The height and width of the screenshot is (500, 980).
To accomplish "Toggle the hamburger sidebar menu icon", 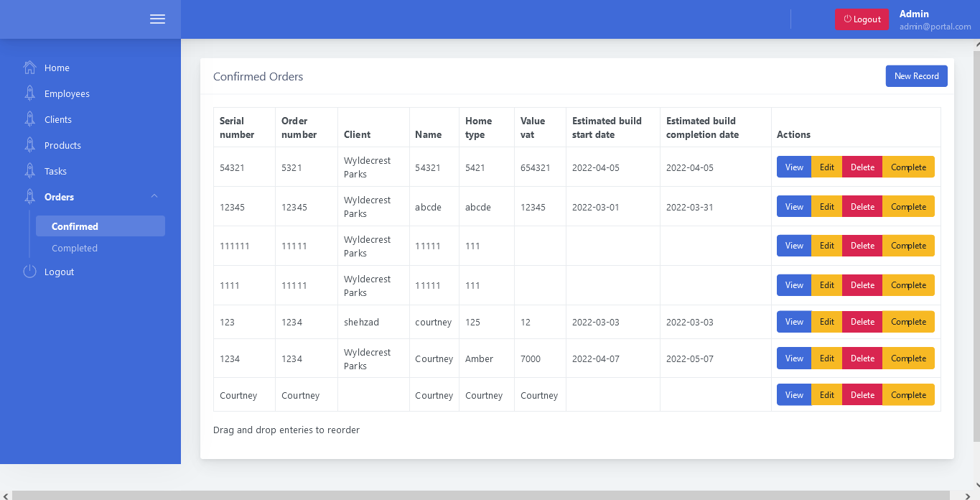I will (157, 19).
